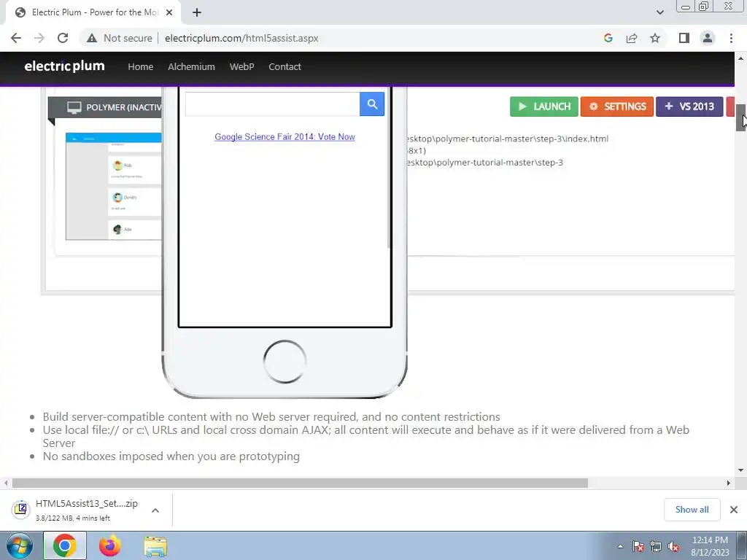Open the Alchemium nav item
Image resolution: width=747 pixels, height=560 pixels.
pos(191,66)
